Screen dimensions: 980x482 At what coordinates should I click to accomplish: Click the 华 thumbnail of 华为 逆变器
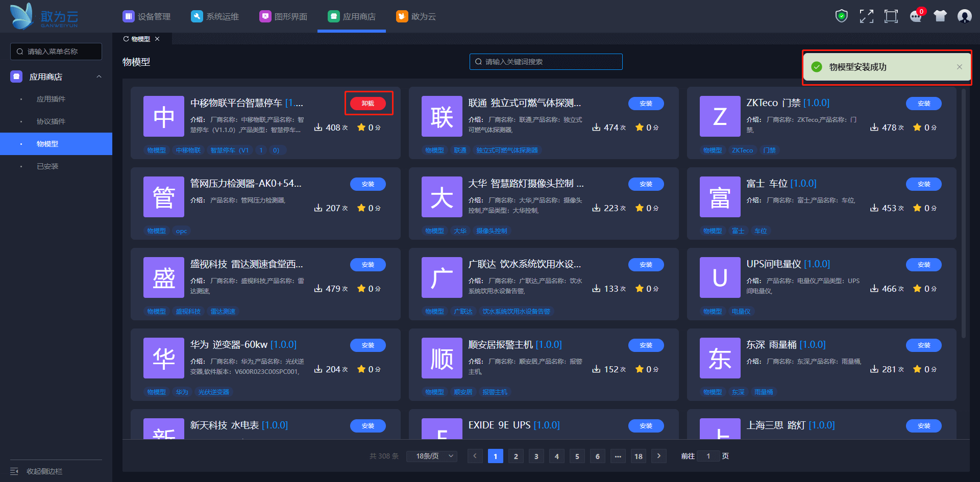[x=164, y=358]
